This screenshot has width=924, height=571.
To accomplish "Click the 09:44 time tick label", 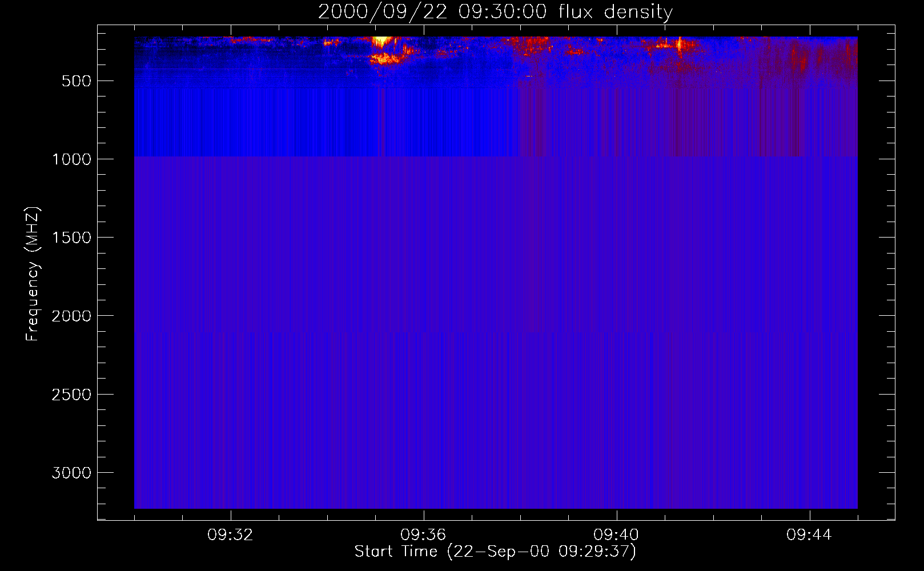I will point(809,535).
